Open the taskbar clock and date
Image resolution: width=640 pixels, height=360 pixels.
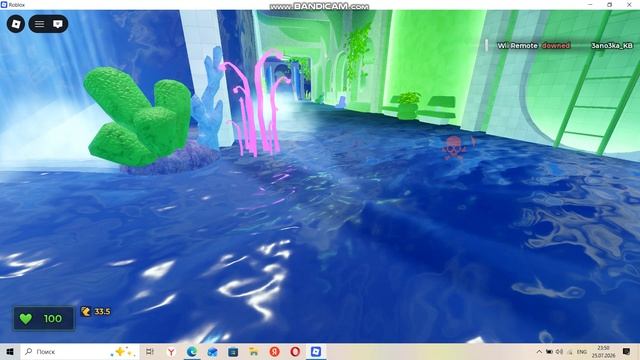pos(604,351)
